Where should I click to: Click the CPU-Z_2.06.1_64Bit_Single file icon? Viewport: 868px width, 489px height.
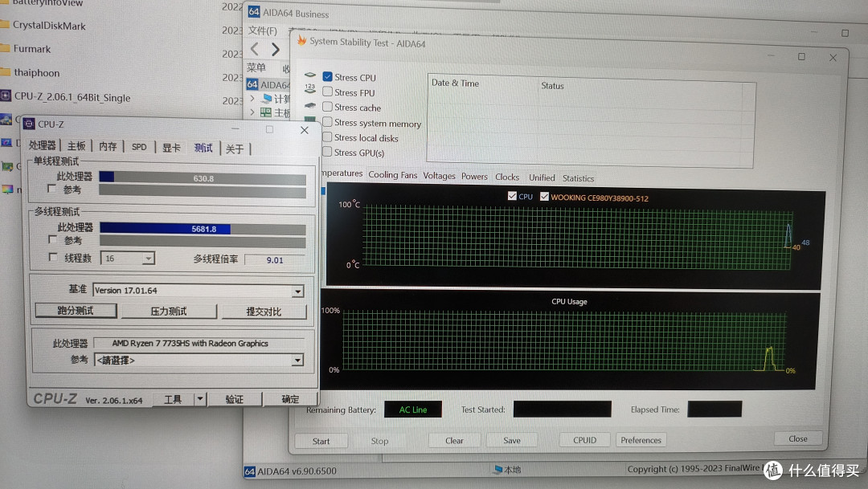pos(6,96)
